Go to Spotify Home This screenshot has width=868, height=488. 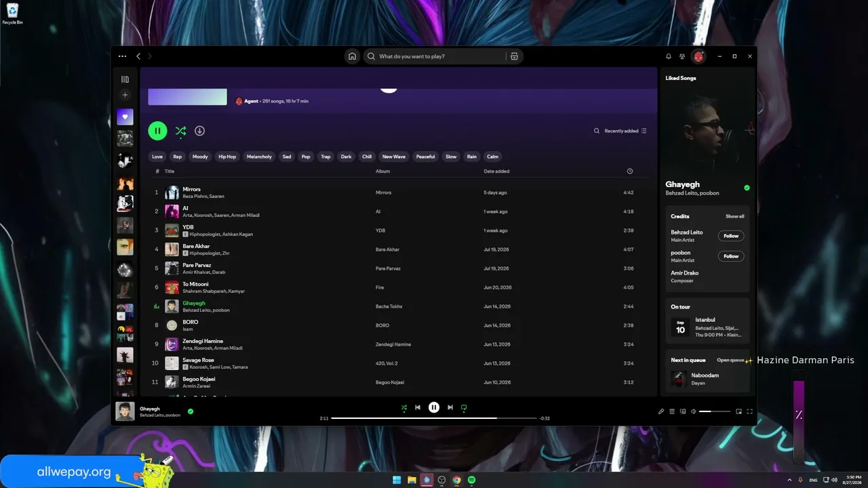(352, 56)
